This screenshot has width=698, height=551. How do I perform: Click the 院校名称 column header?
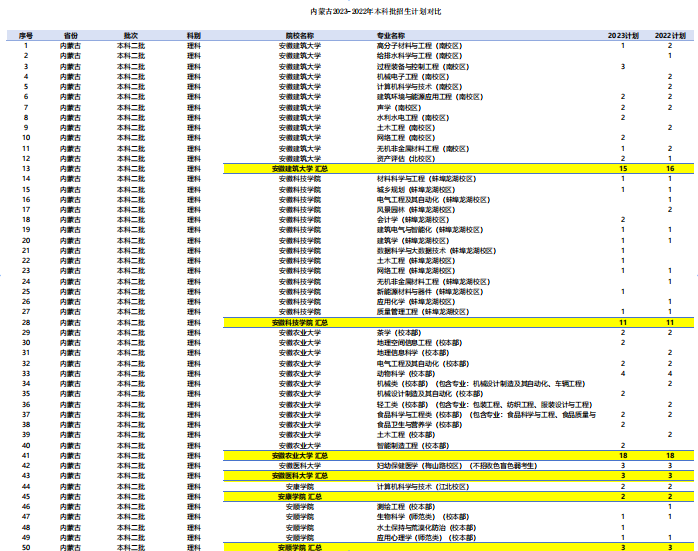pyautogui.click(x=299, y=35)
